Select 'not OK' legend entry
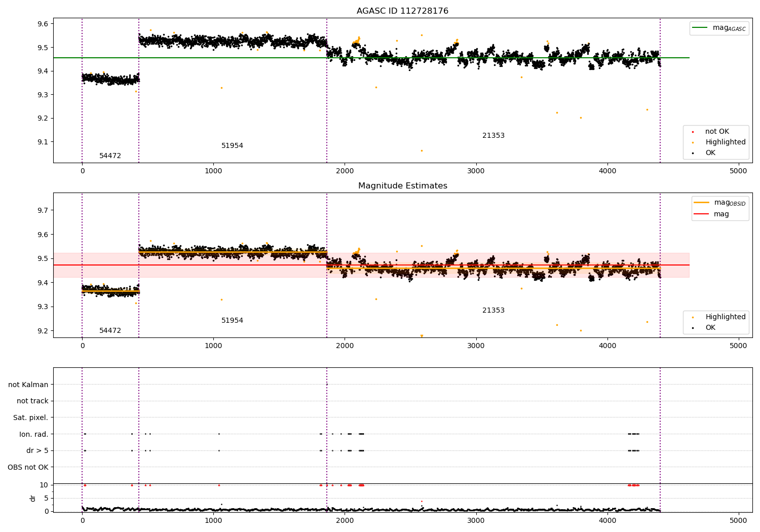This screenshot has width=760, height=532. [x=717, y=132]
